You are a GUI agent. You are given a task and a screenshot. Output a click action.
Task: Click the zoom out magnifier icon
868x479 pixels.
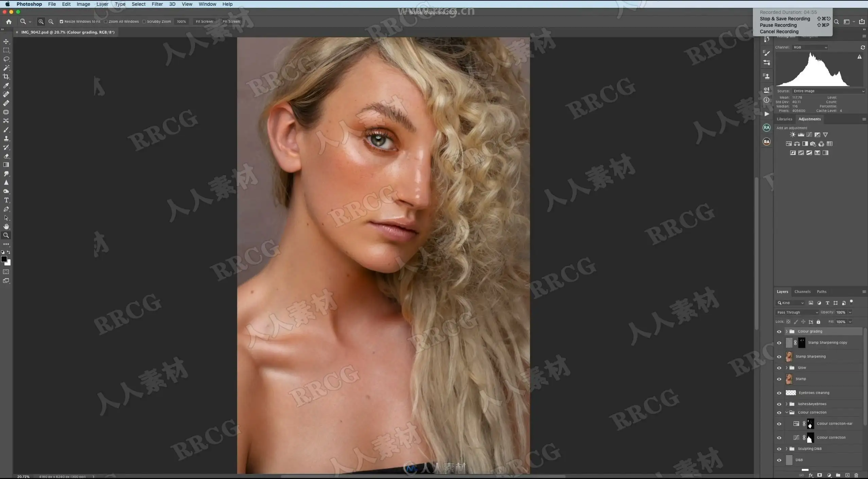click(x=51, y=21)
